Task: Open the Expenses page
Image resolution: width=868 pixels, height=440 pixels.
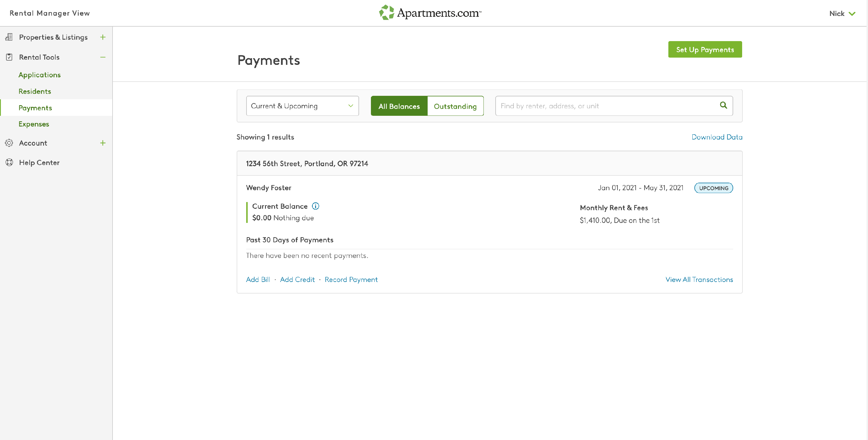Action: tap(34, 124)
